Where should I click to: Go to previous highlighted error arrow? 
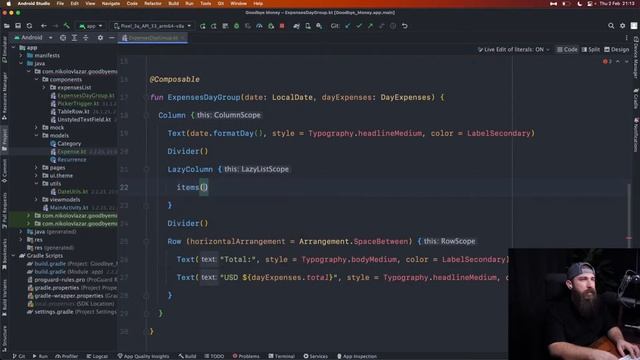(x=618, y=61)
